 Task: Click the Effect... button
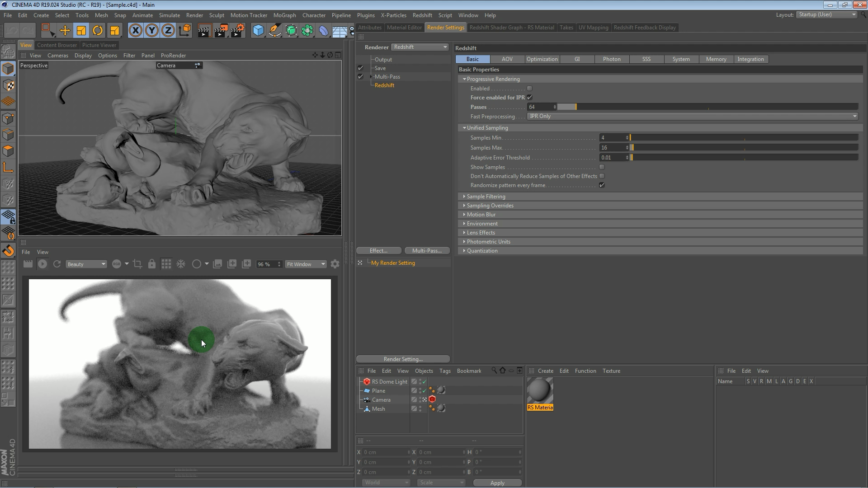(x=378, y=251)
